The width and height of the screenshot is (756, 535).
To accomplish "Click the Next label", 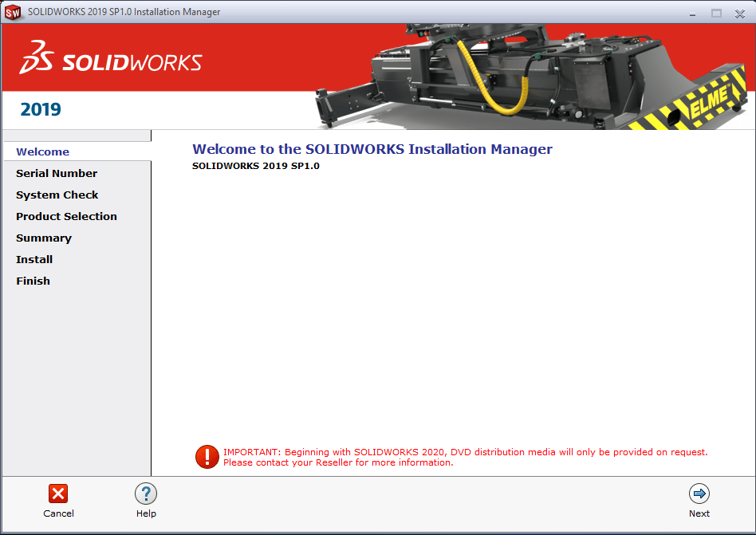I will 699,513.
